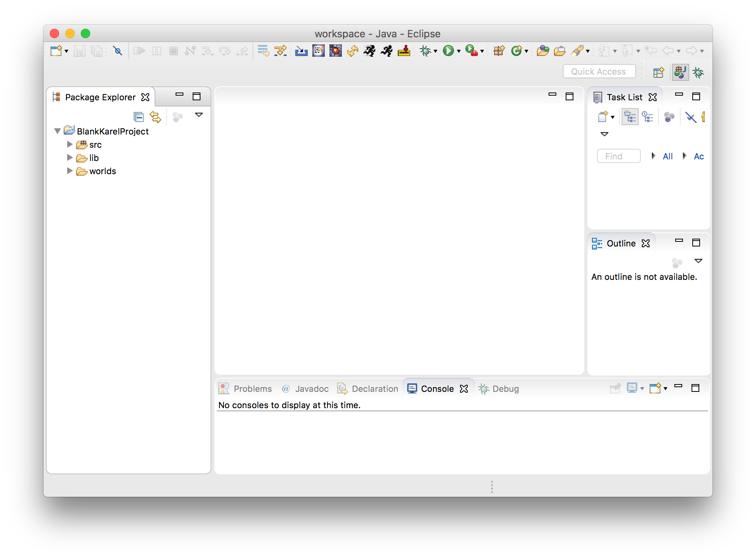Click the Drop to Frame icon
Image resolution: width=756 pixels, height=559 pixels.
tap(263, 51)
